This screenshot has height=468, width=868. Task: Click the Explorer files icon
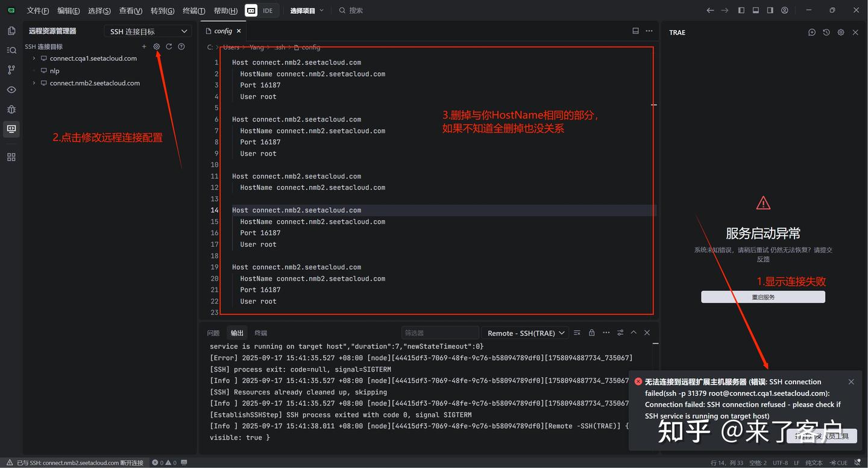tap(11, 30)
